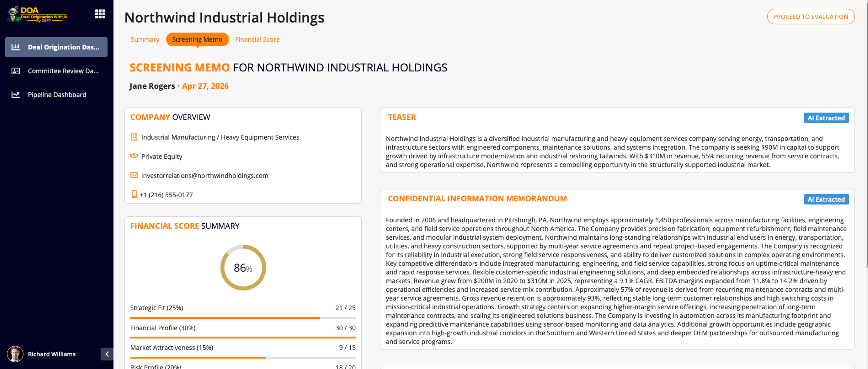Click the Pipeline Dashboard line-chart icon

(x=16, y=95)
